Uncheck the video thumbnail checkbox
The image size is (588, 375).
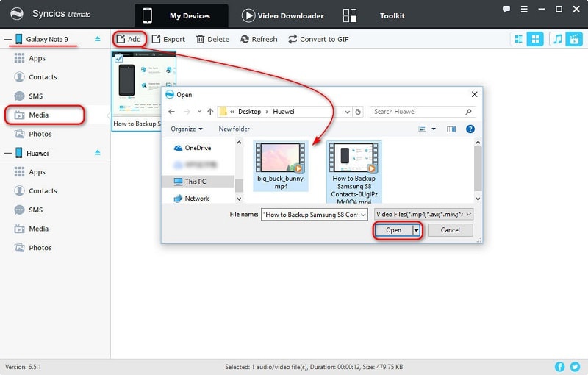click(x=119, y=58)
